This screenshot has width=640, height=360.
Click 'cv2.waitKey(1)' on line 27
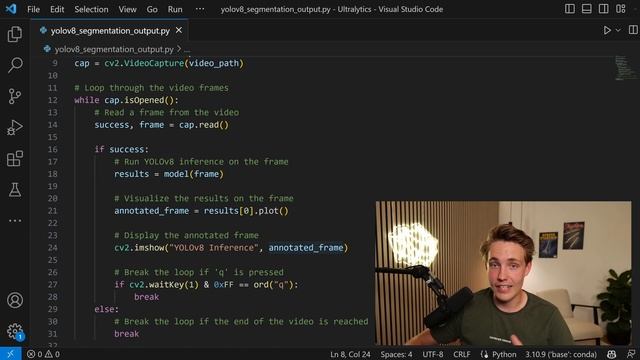[164, 284]
